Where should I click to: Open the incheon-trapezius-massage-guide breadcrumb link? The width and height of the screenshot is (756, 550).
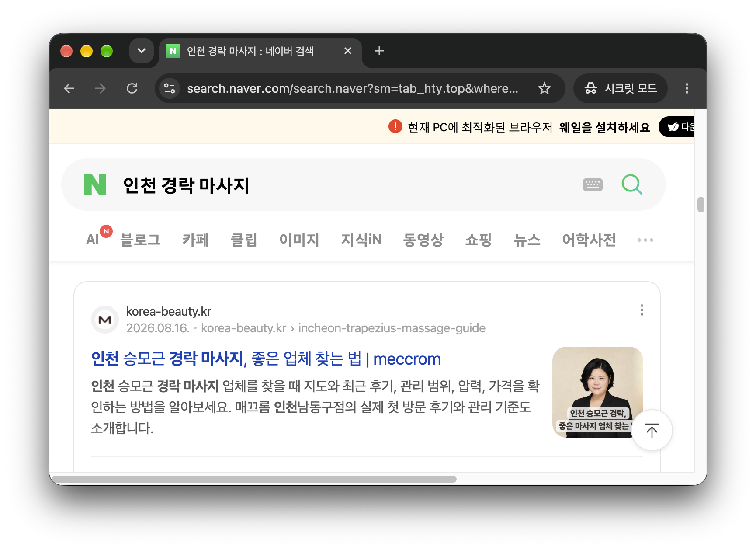[392, 328]
